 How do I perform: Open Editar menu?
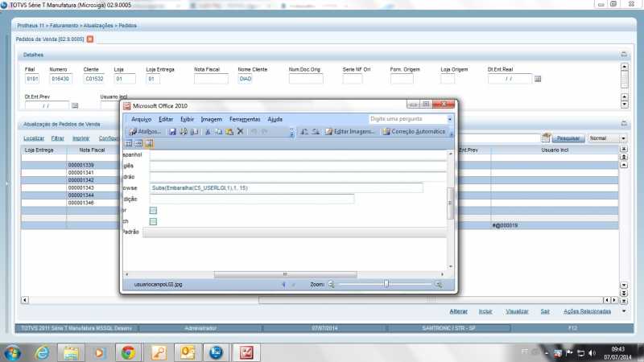point(166,119)
